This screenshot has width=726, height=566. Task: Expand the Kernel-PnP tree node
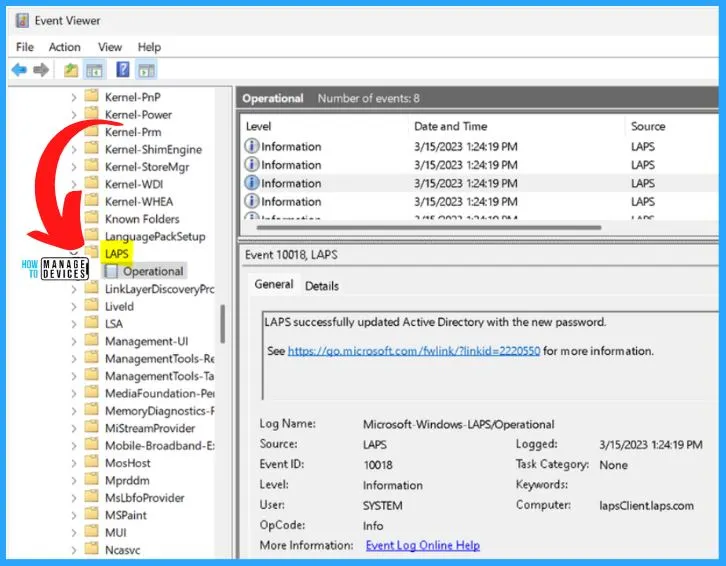point(74,97)
